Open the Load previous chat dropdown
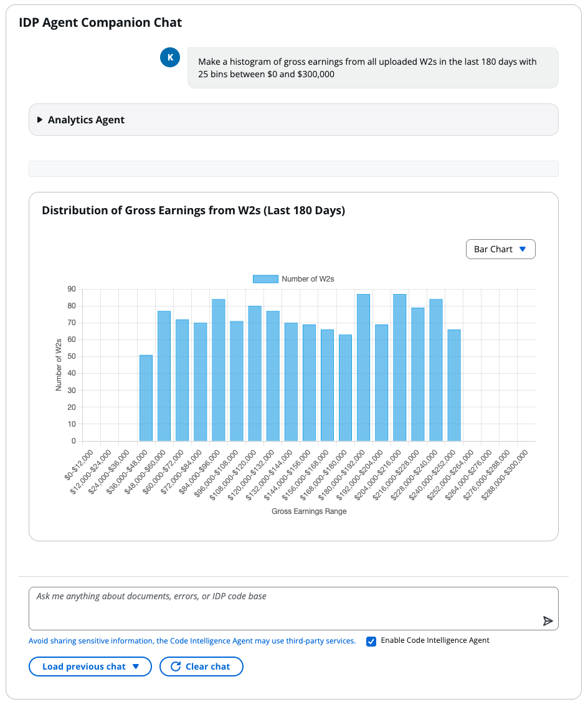Image resolution: width=588 pixels, height=707 pixels. (x=90, y=666)
